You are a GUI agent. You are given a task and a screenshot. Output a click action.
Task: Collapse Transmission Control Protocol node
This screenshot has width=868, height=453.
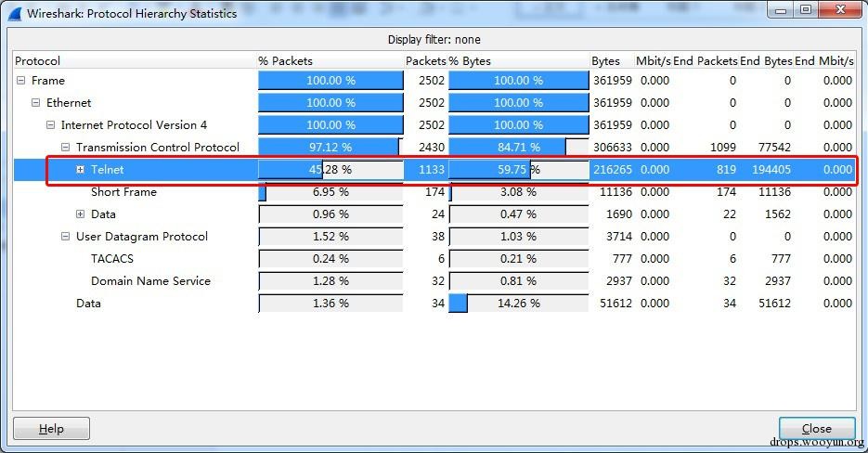click(x=65, y=148)
